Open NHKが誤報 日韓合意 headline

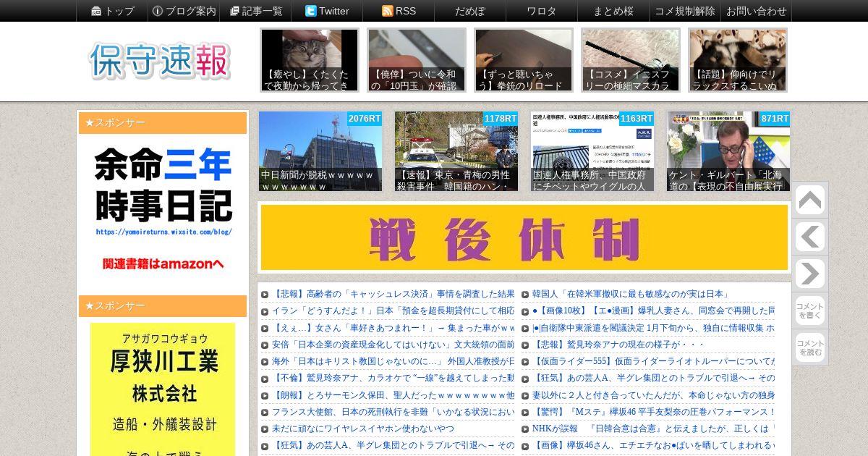(x=654, y=428)
